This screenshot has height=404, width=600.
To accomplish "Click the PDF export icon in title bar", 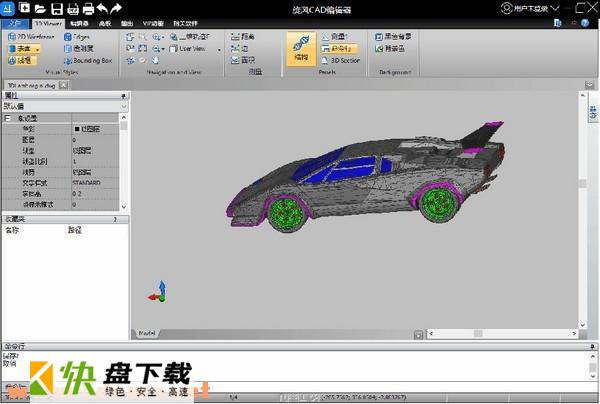I will tap(72, 9).
